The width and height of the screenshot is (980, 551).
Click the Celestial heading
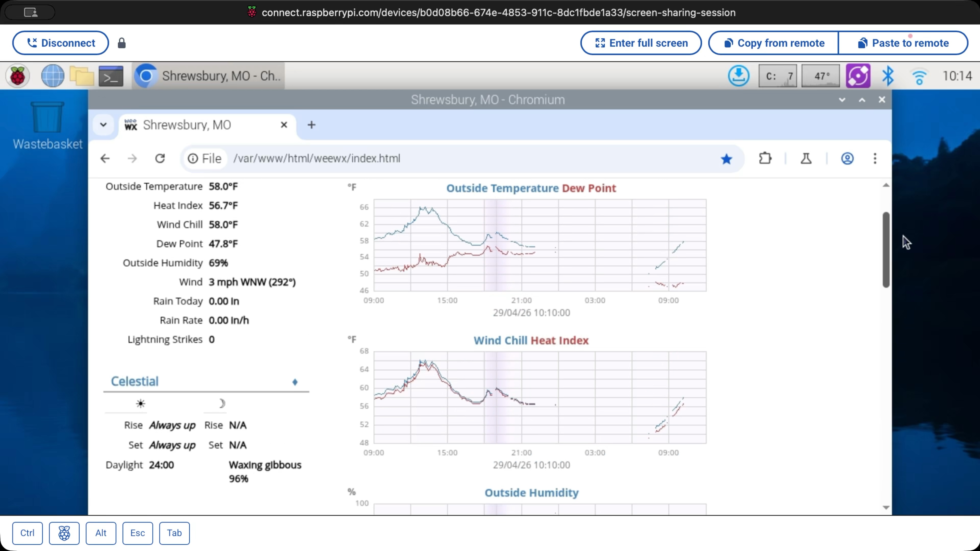pyautogui.click(x=135, y=381)
